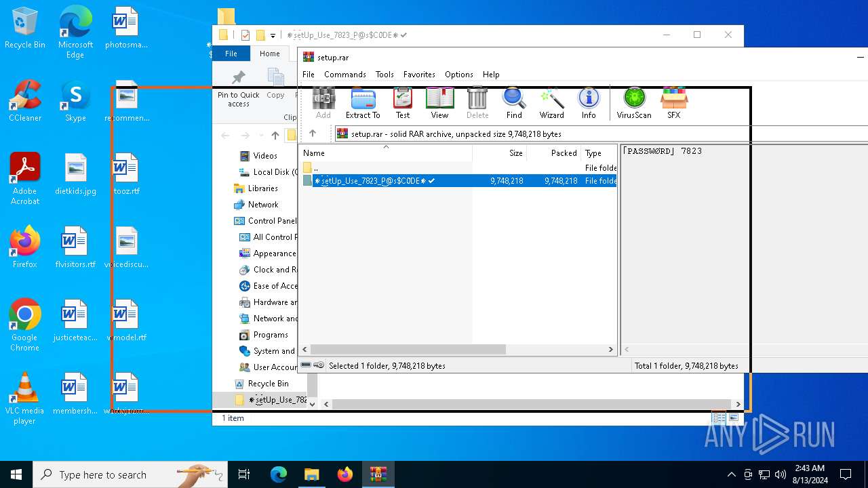Select Recycle Bin in Explorer tree

click(268, 384)
